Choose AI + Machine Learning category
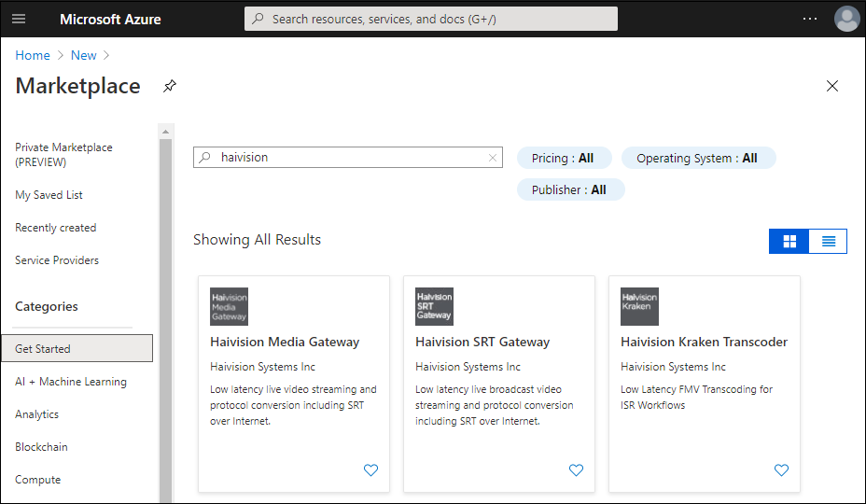 (71, 382)
